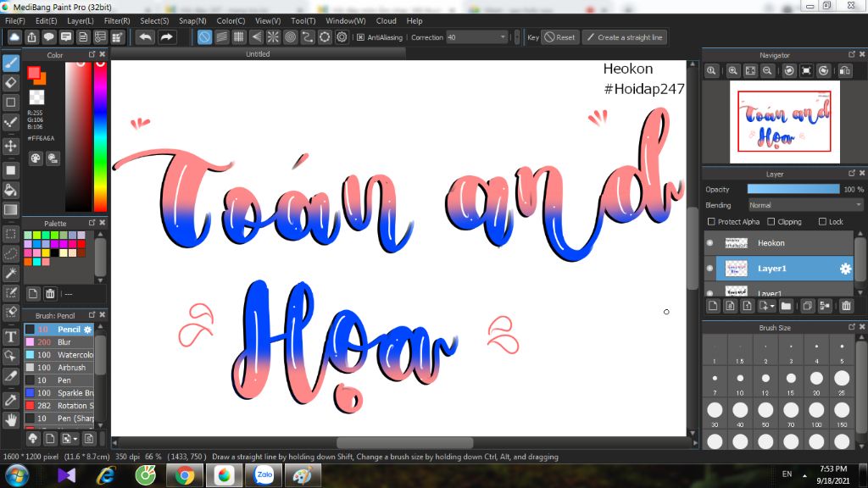The image size is (868, 488).
Task: Open the Help menu
Action: 414,21
